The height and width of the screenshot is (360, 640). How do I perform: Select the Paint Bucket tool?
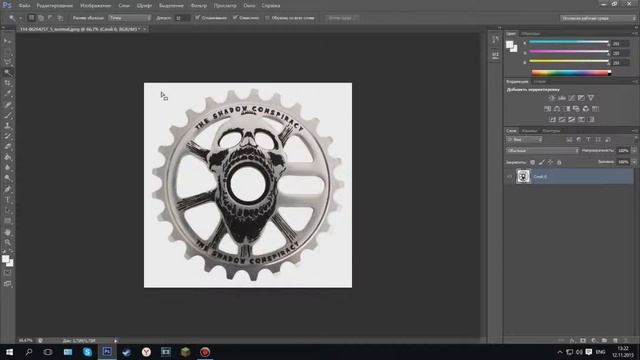pyautogui.click(x=7, y=158)
